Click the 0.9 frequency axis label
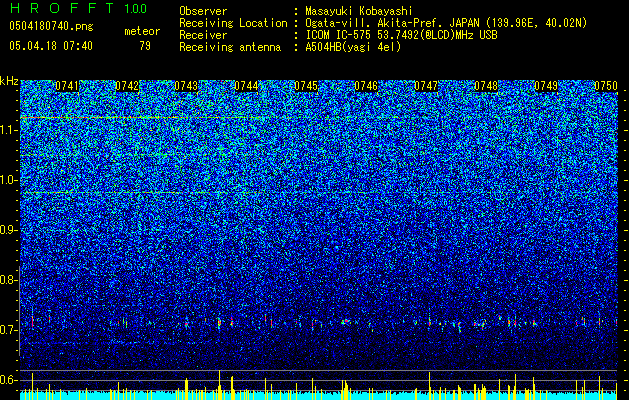629x400 pixels. [x=8, y=230]
